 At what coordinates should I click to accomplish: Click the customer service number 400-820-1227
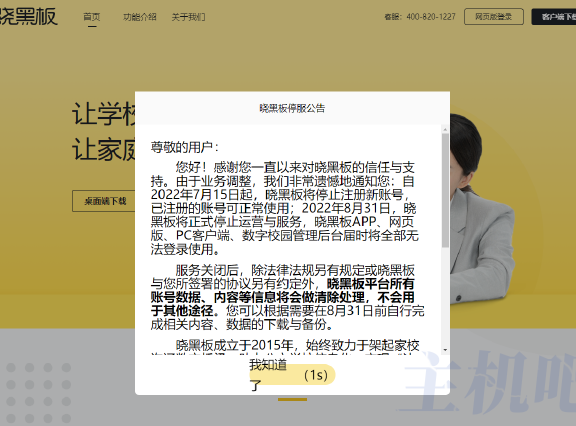pyautogui.click(x=431, y=17)
